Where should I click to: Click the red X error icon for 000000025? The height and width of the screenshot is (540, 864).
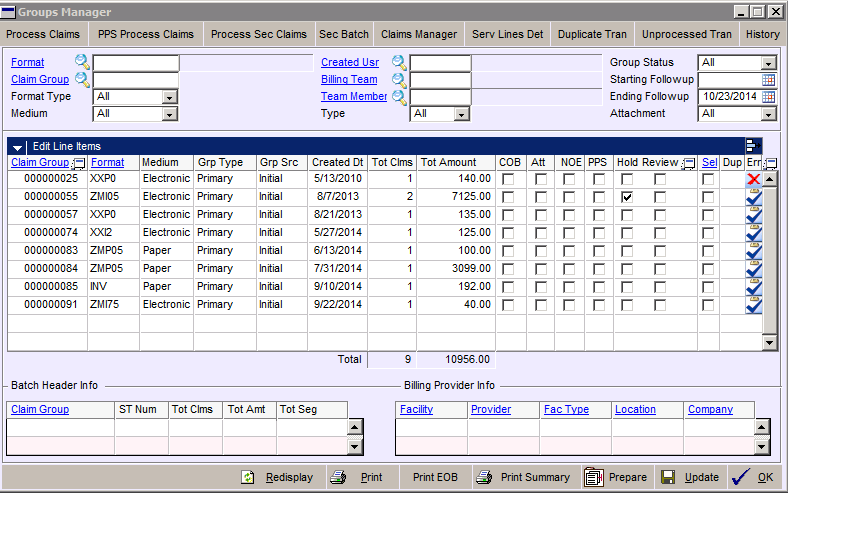pyautogui.click(x=753, y=179)
